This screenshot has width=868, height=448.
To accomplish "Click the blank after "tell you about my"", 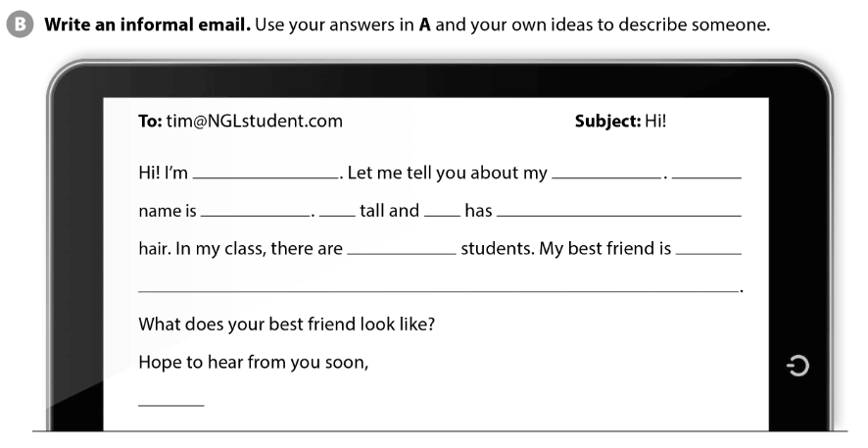I will tap(606, 175).
